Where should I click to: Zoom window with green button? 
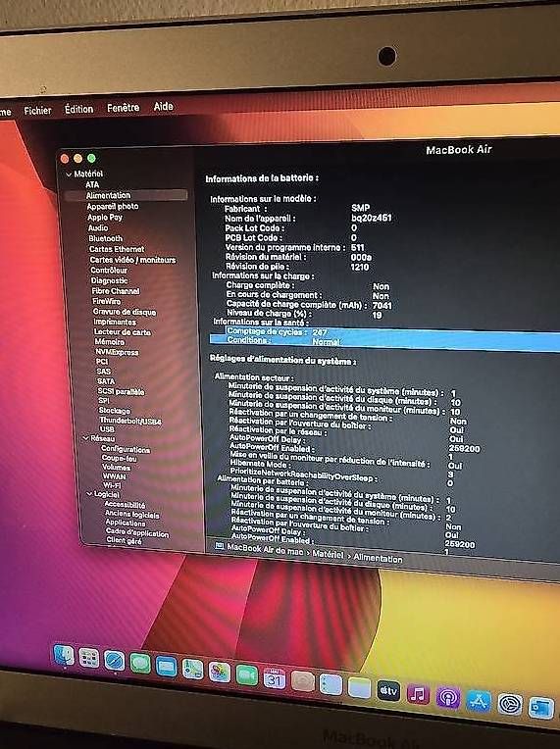point(91,158)
